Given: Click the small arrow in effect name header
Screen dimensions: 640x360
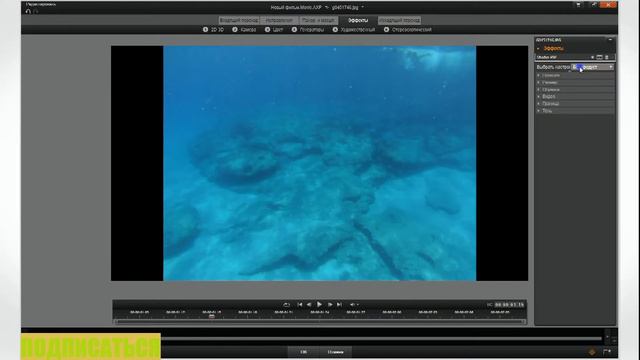Looking at the screenshot, I should (x=592, y=57).
